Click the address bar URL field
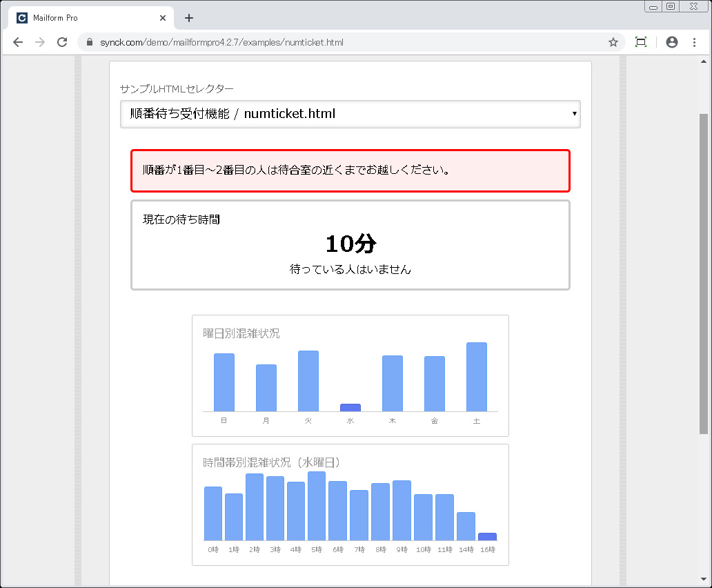Viewport: 712px width, 588px height. (345, 42)
